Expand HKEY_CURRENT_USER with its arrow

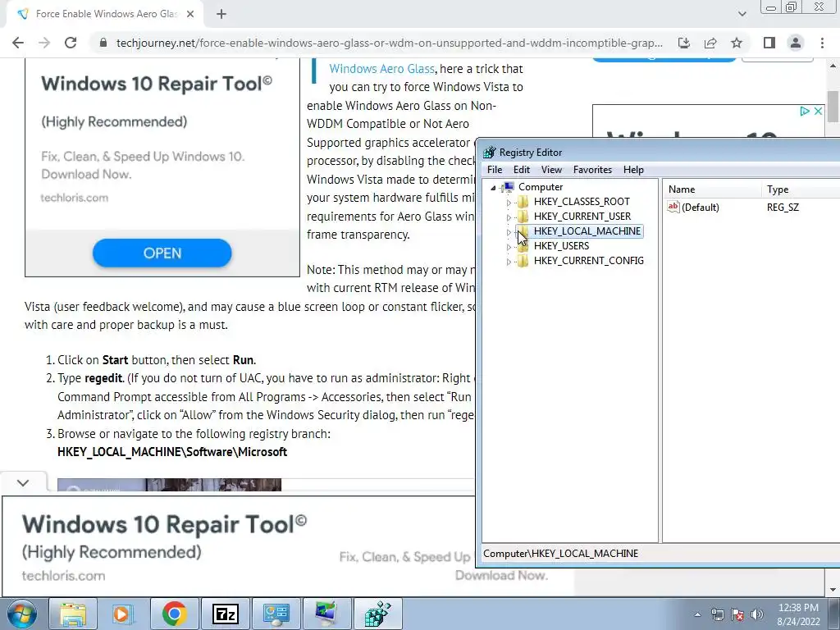[x=509, y=217]
